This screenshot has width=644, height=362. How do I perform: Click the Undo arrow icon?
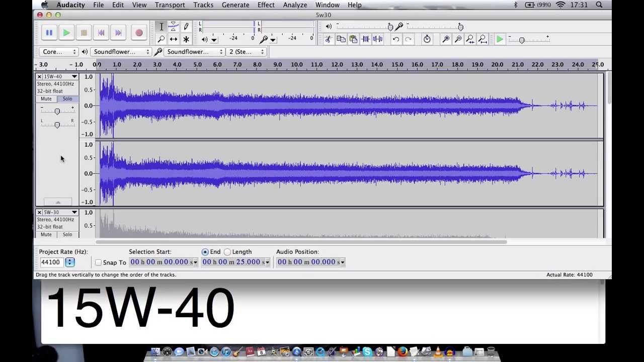[x=396, y=39]
